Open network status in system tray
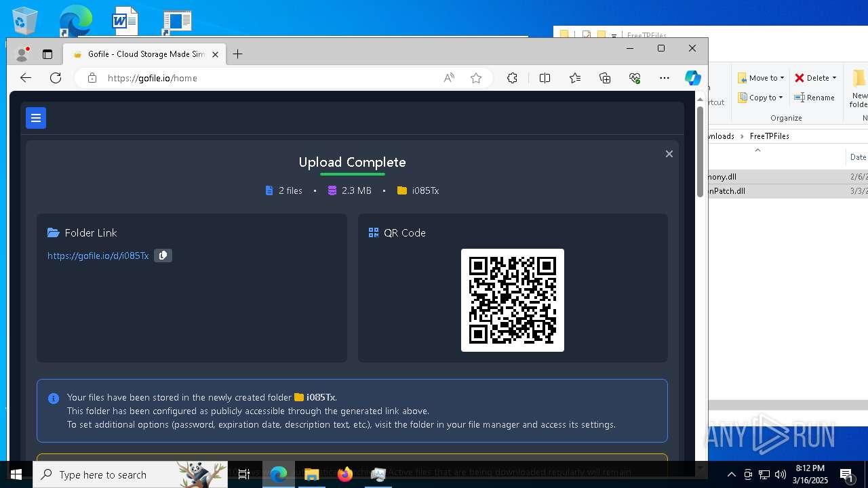The height and width of the screenshot is (488, 868). 764,474
